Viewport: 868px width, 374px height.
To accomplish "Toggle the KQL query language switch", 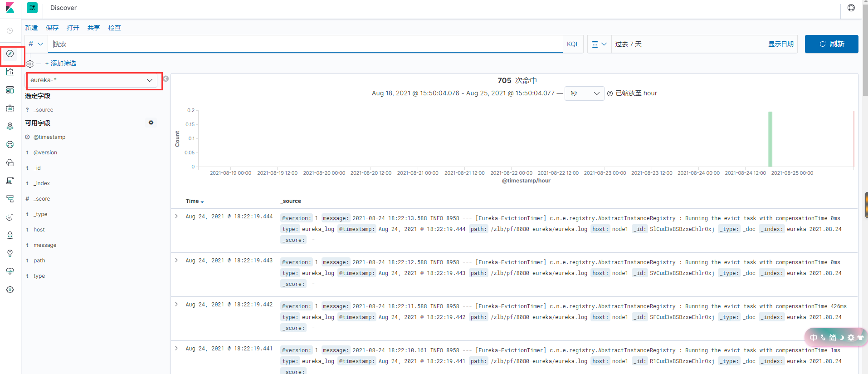I will [573, 44].
